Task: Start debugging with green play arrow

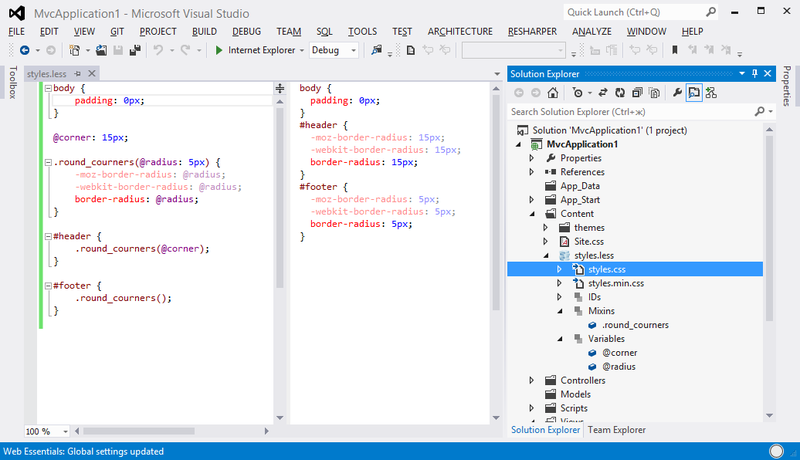Action: coord(219,50)
